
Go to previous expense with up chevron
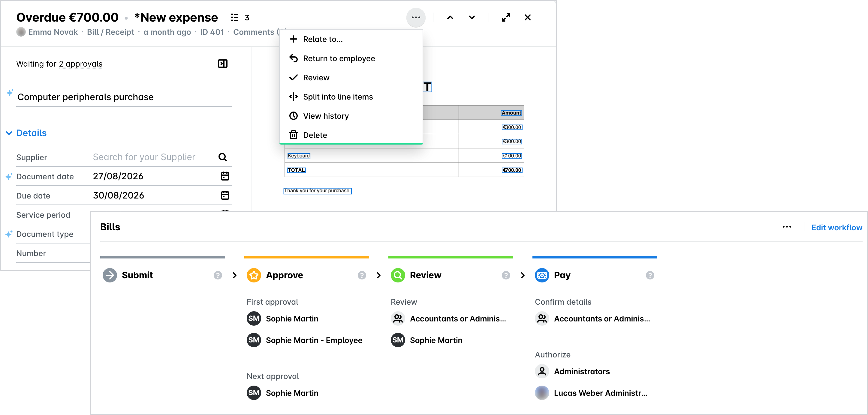450,17
